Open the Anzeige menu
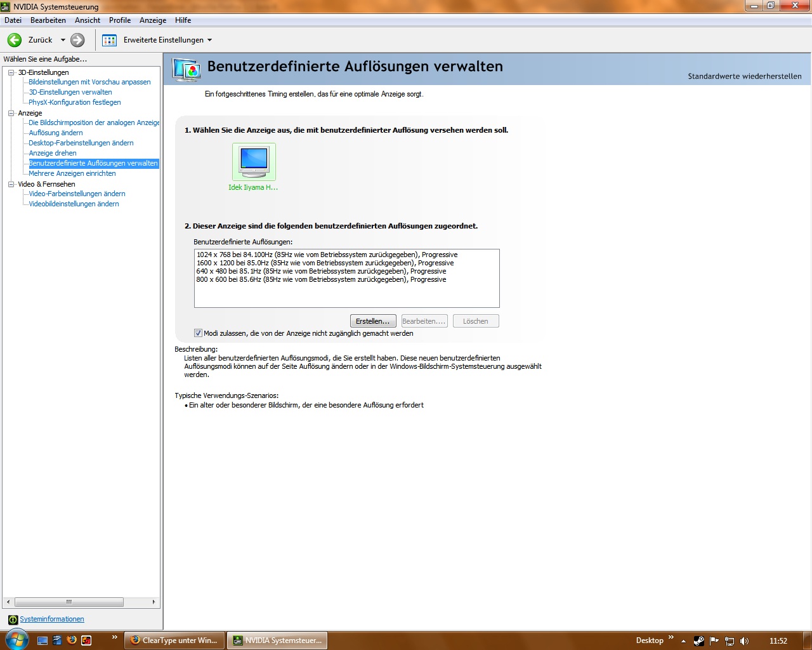 (x=153, y=20)
